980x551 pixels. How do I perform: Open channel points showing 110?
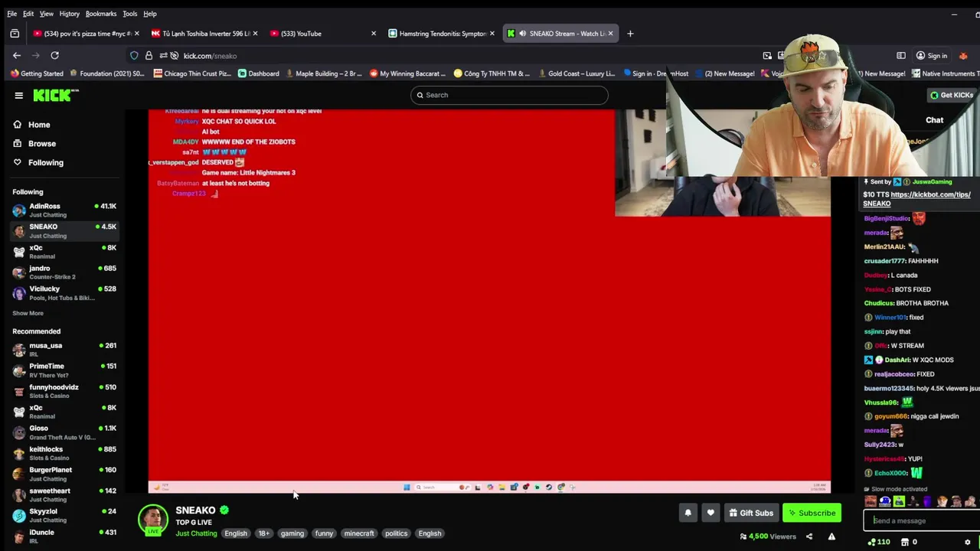tap(878, 542)
